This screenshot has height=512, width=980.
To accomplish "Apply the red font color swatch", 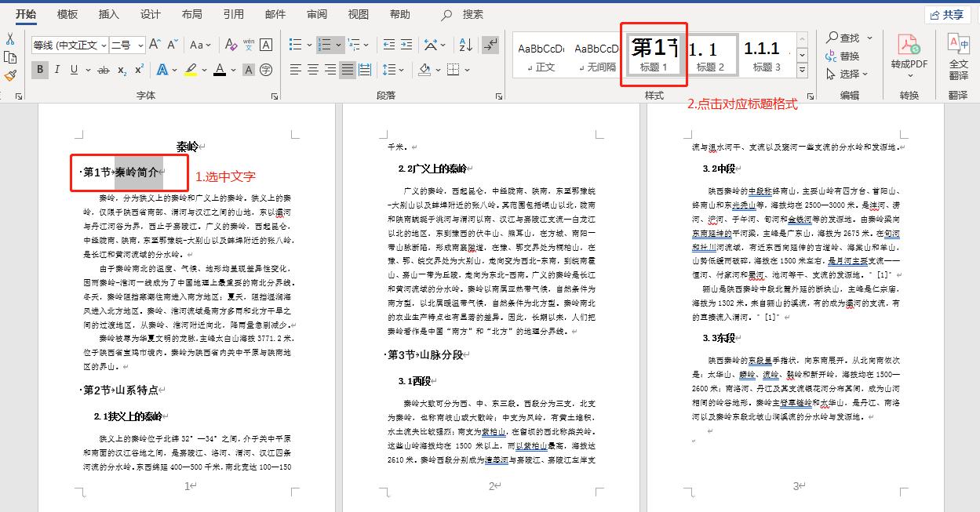I will click(220, 71).
